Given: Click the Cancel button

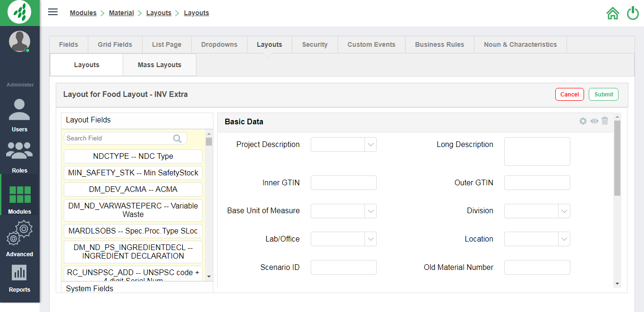Looking at the screenshot, I should 569,94.
